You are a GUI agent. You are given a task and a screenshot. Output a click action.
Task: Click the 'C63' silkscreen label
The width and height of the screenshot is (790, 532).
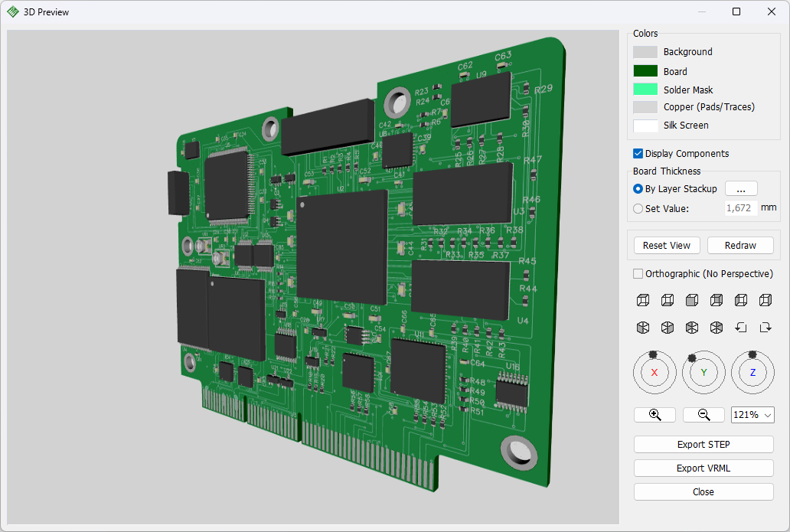(503, 55)
